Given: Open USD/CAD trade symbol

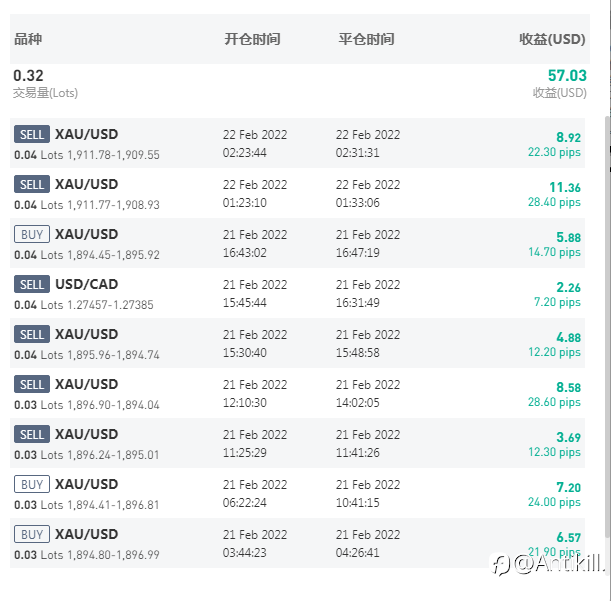Looking at the screenshot, I should point(87,284).
